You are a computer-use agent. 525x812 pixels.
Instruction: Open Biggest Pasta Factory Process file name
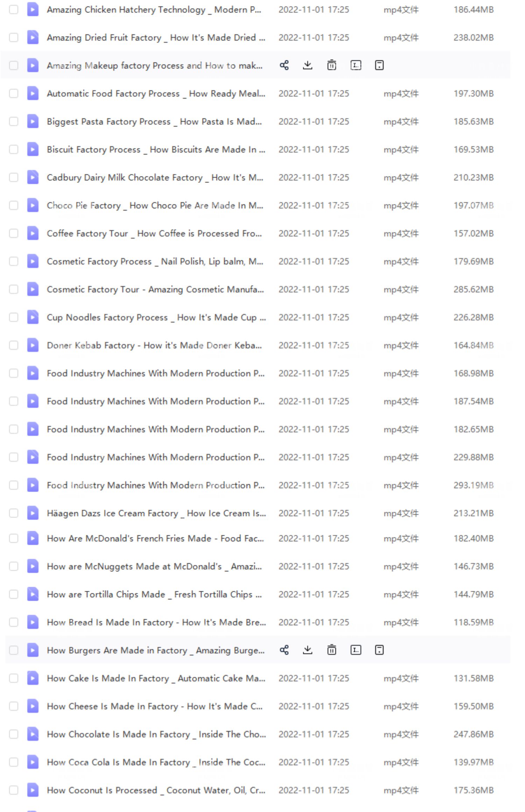coord(154,122)
